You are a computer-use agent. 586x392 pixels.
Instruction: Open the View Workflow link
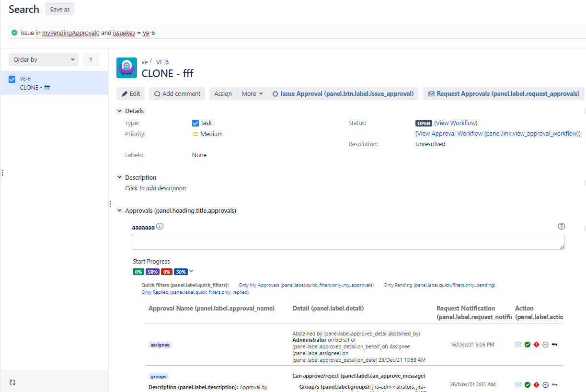[456, 123]
